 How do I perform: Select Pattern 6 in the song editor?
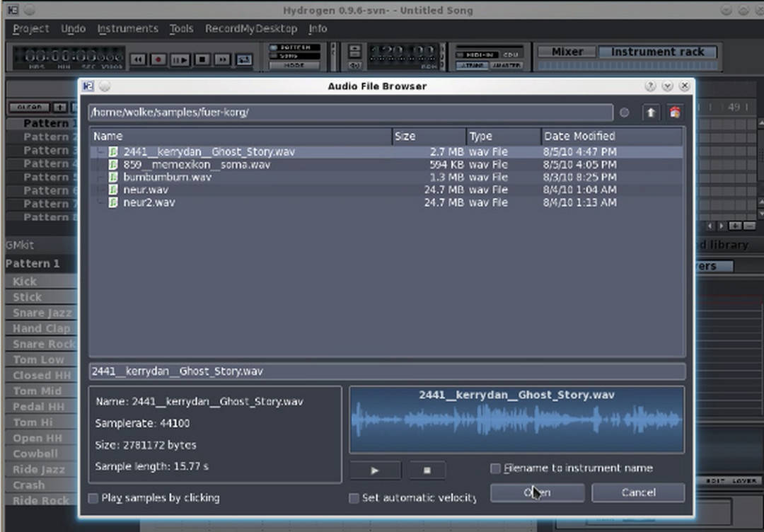coord(43,190)
